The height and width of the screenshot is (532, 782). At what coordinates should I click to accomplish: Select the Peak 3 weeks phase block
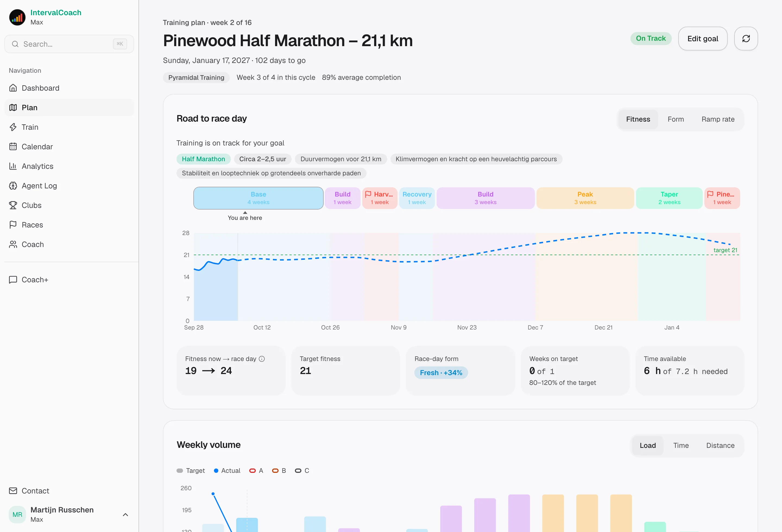click(585, 198)
